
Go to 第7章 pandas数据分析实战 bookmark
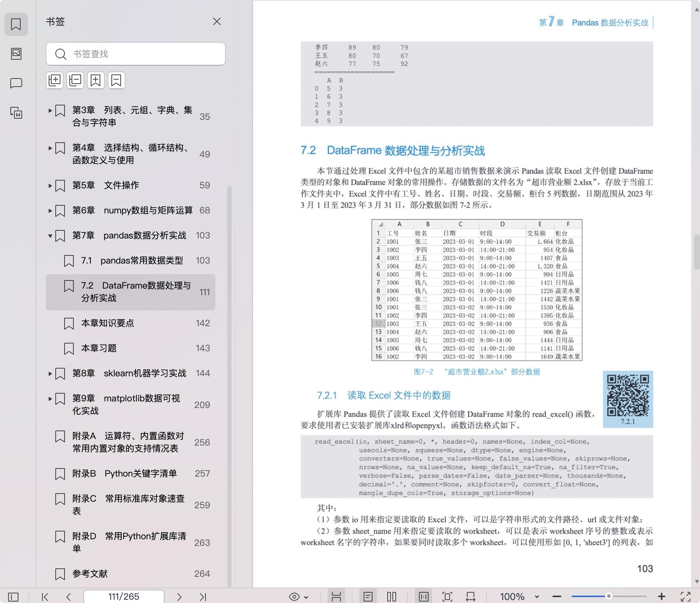pos(131,236)
